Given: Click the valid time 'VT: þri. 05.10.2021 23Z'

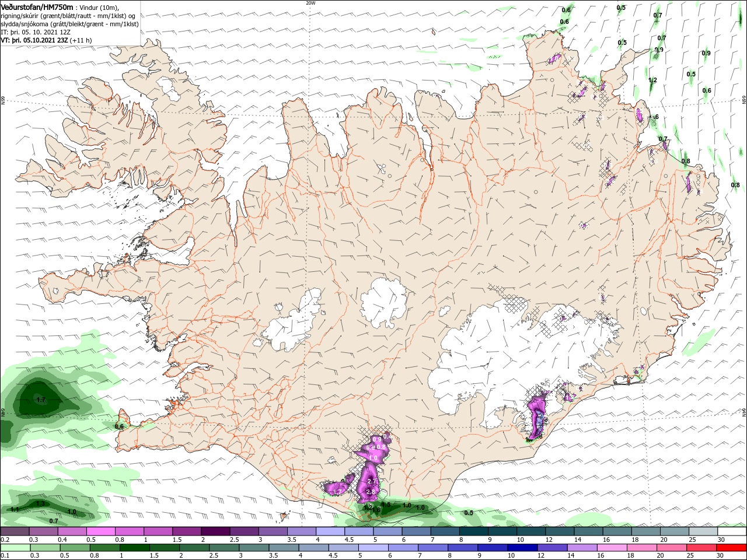Looking at the screenshot, I should [34, 40].
